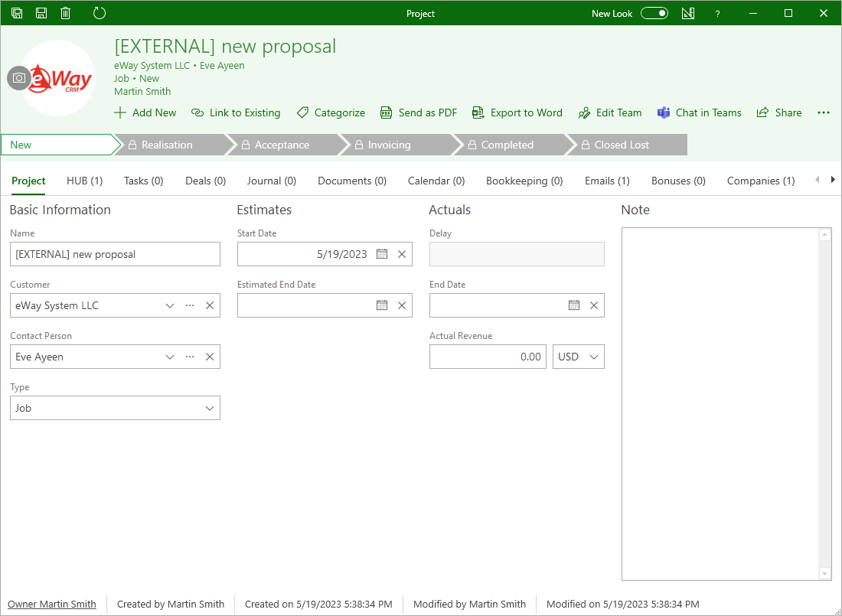Open help with the question mark icon

[717, 14]
